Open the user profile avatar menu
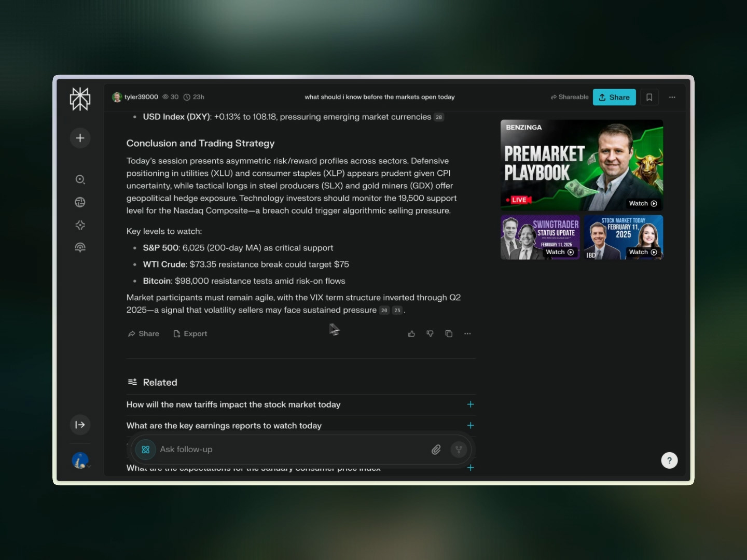The height and width of the screenshot is (560, 747). pos(80,460)
